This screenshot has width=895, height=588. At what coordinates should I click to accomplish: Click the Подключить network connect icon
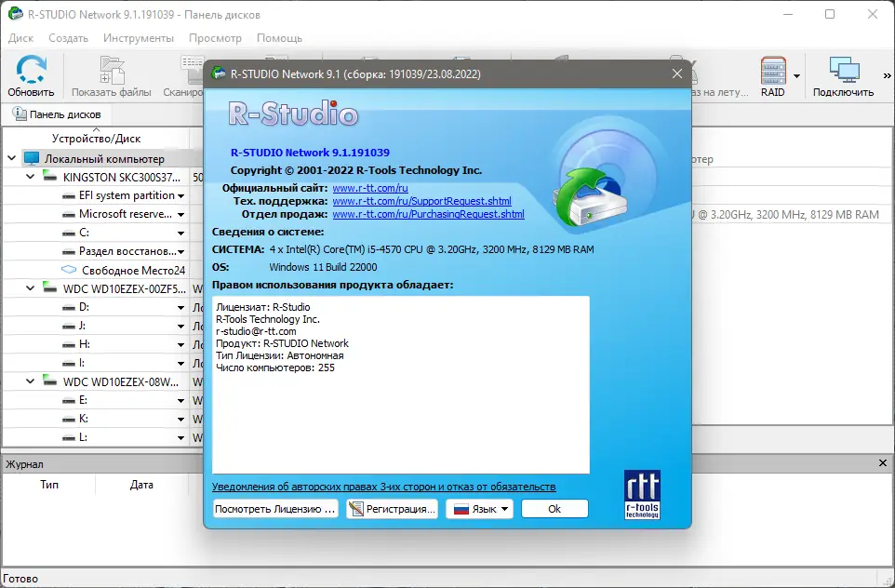click(843, 76)
